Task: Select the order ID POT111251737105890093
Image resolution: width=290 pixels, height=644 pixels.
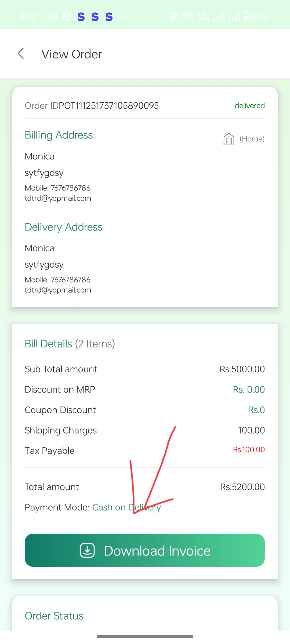Action: pyautogui.click(x=109, y=106)
